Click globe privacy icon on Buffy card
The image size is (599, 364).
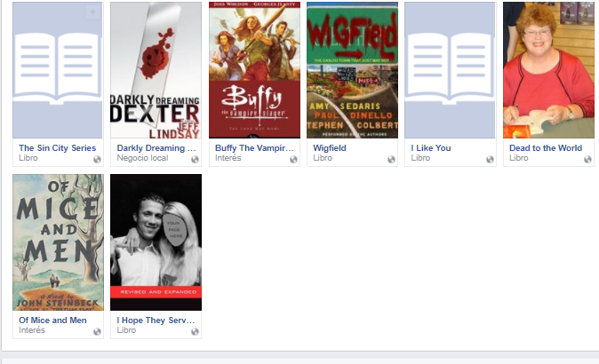tap(293, 160)
